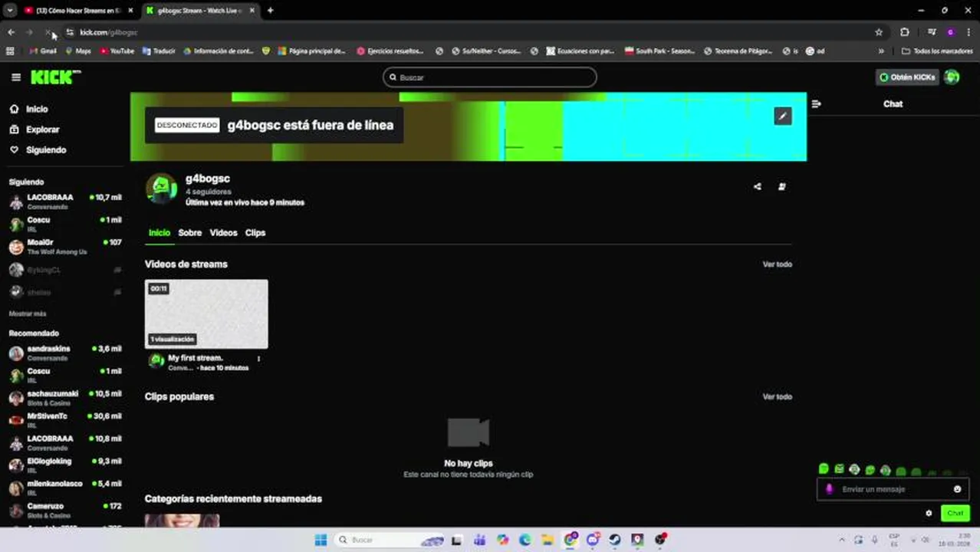
Task: Click the My first stream title
Action: point(196,358)
